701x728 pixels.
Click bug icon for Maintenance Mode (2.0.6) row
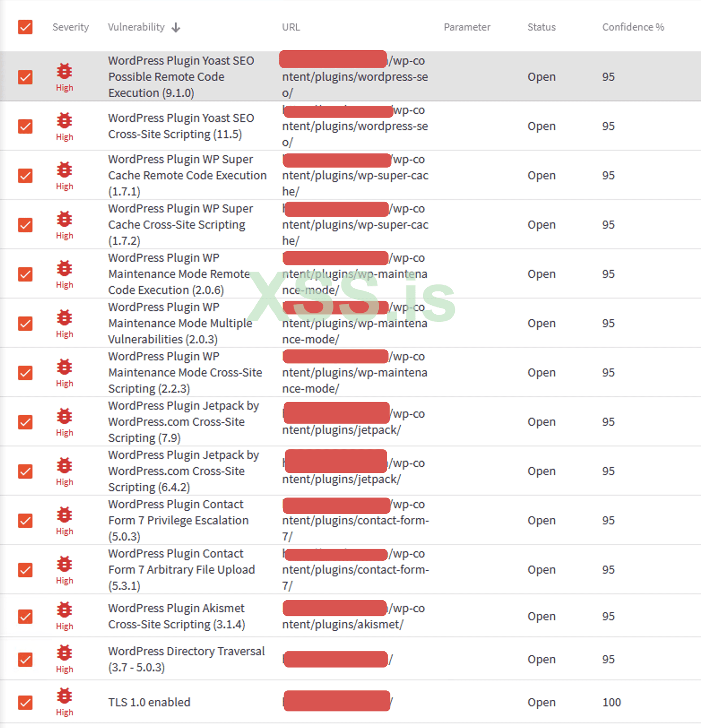click(64, 268)
